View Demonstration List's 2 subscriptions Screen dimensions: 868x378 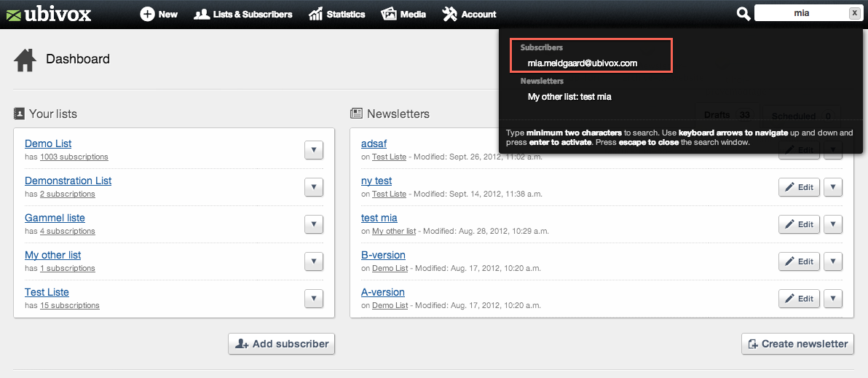pyautogui.click(x=68, y=194)
